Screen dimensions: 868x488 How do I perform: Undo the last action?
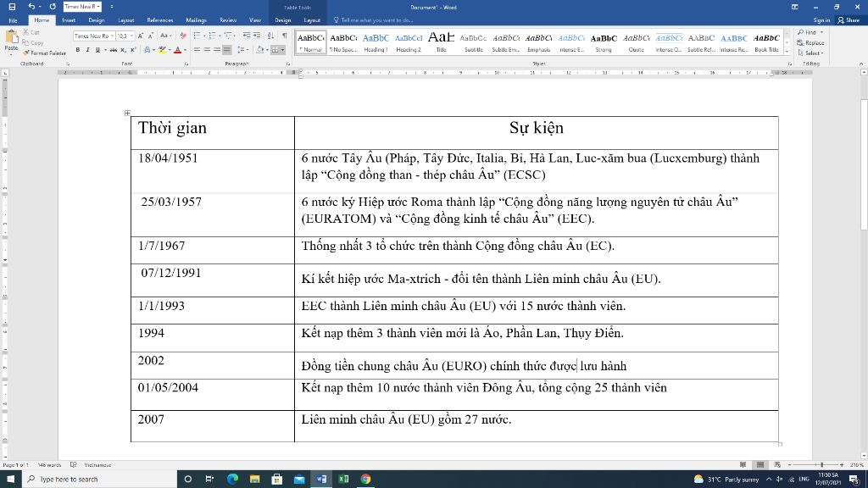[31, 7]
